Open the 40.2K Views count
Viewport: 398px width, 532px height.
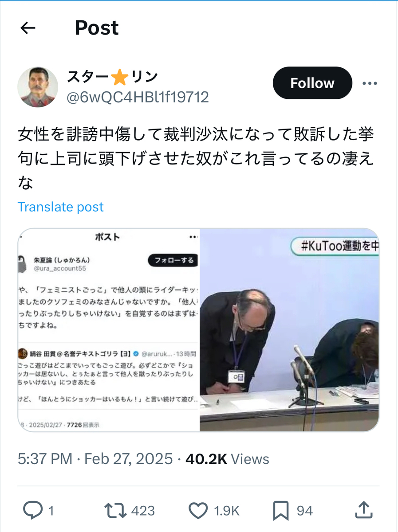click(x=227, y=459)
